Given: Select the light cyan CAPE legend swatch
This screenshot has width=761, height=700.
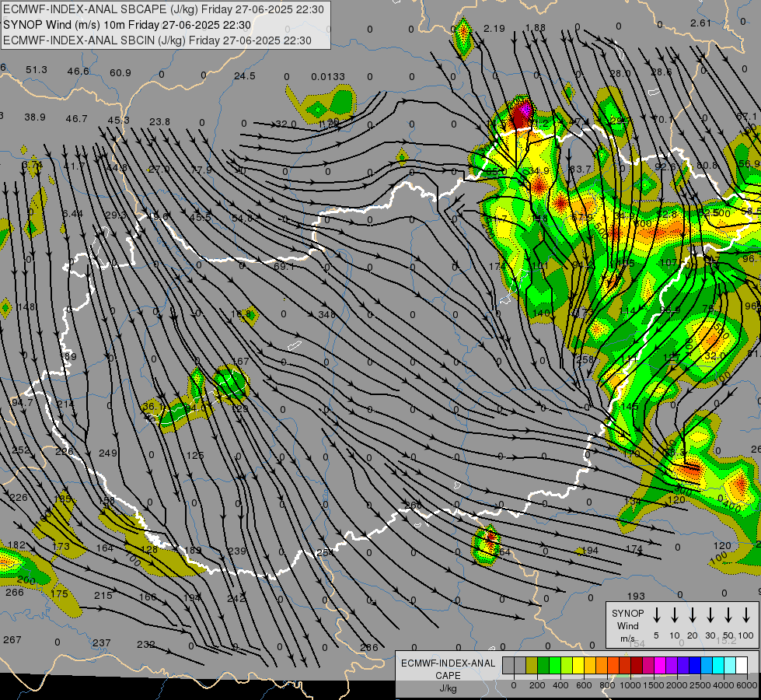Looking at the screenshot, I should coord(729,666).
